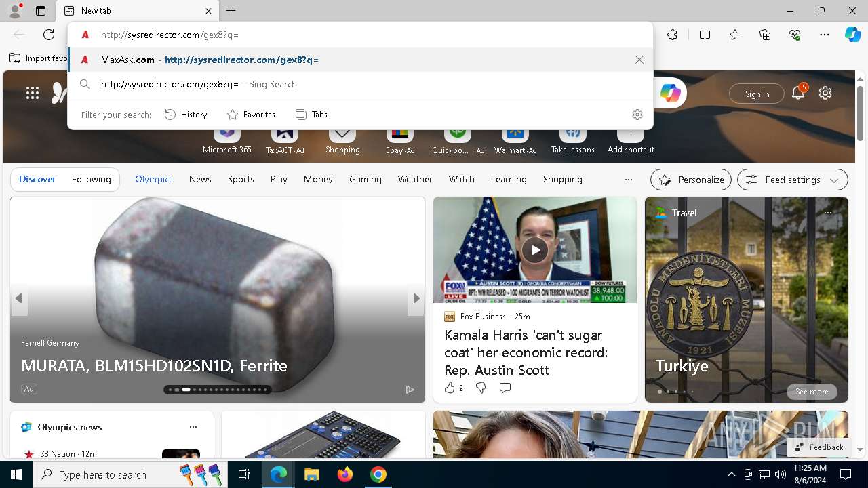Toggle split screen icon

pos(705,35)
